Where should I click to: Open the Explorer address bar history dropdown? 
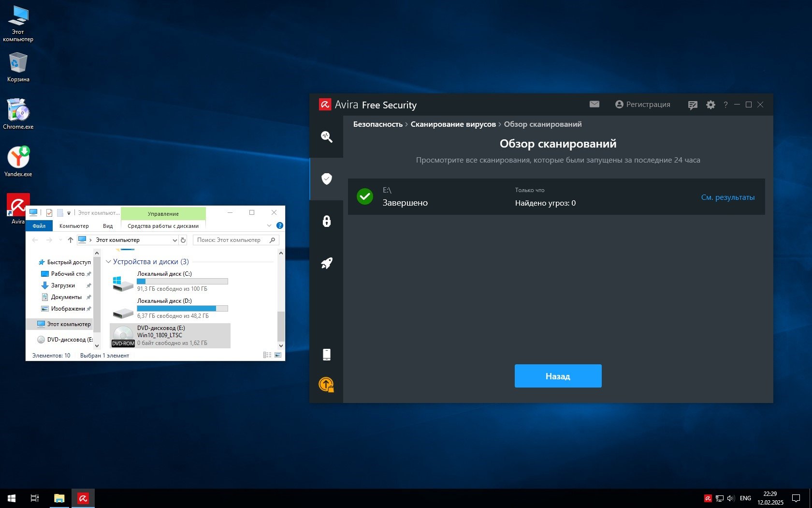click(174, 240)
